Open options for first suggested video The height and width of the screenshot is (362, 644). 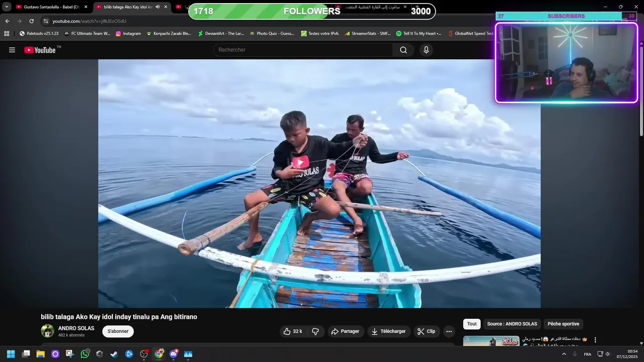click(595, 340)
